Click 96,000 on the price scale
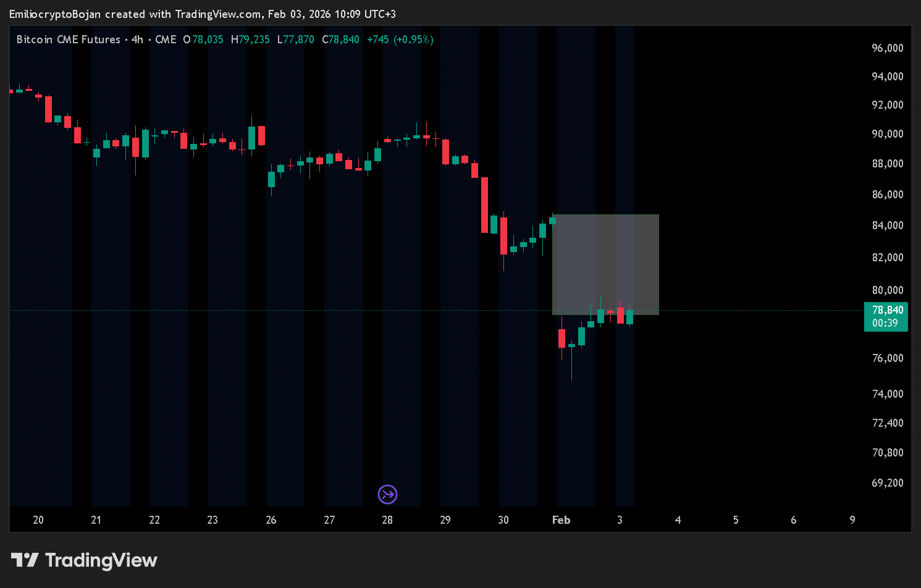 click(887, 48)
